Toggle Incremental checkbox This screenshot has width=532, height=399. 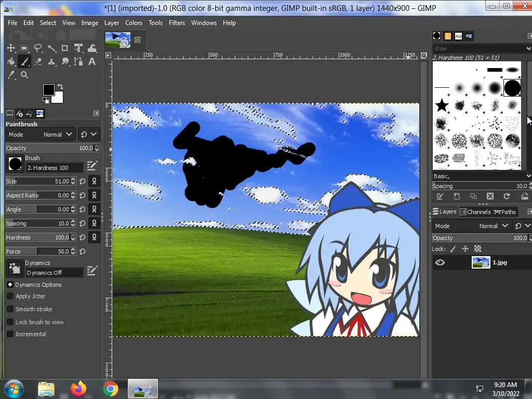[10, 334]
